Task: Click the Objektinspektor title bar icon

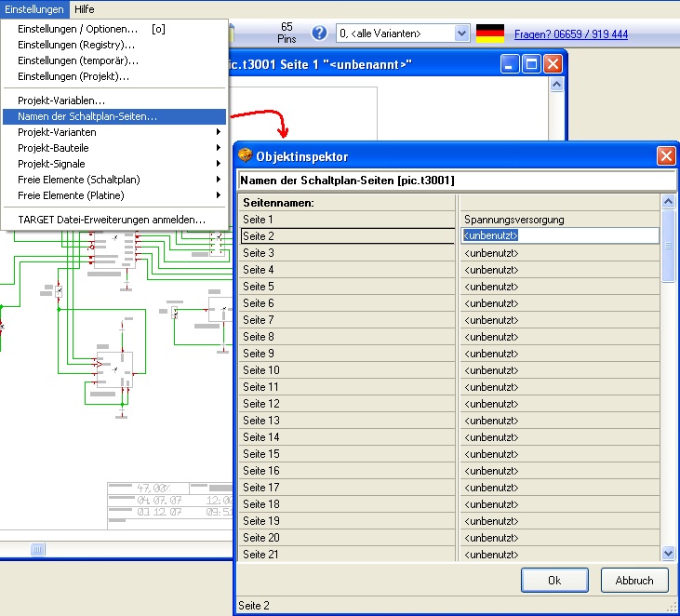Action: click(x=246, y=155)
